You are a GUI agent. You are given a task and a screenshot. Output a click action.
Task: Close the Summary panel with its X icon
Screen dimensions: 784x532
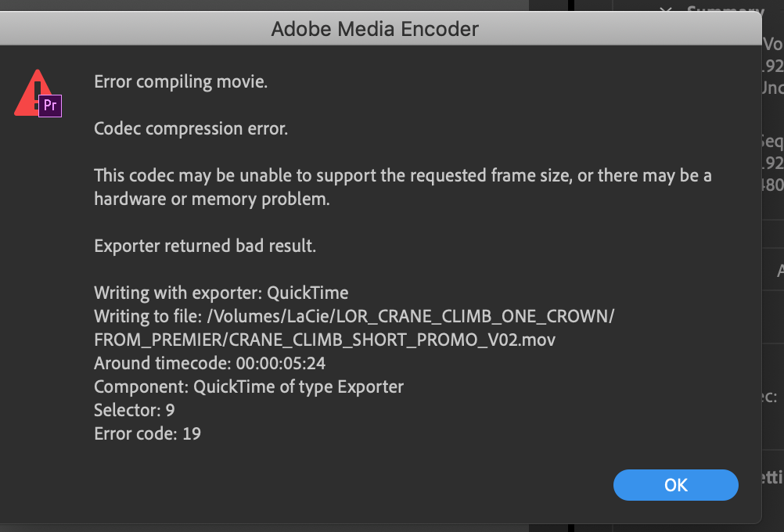(667, 9)
